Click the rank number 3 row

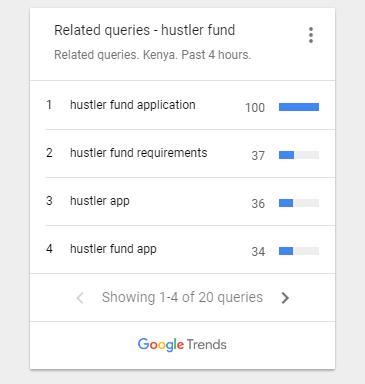tap(182, 202)
